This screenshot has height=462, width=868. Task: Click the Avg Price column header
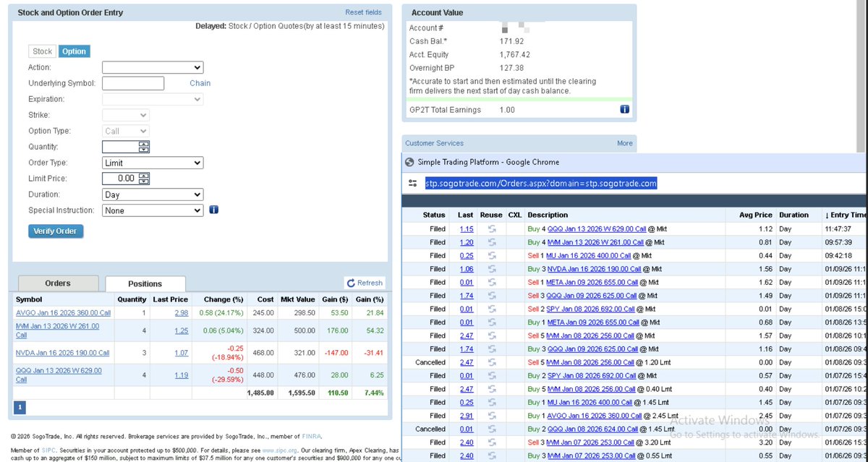coord(757,215)
